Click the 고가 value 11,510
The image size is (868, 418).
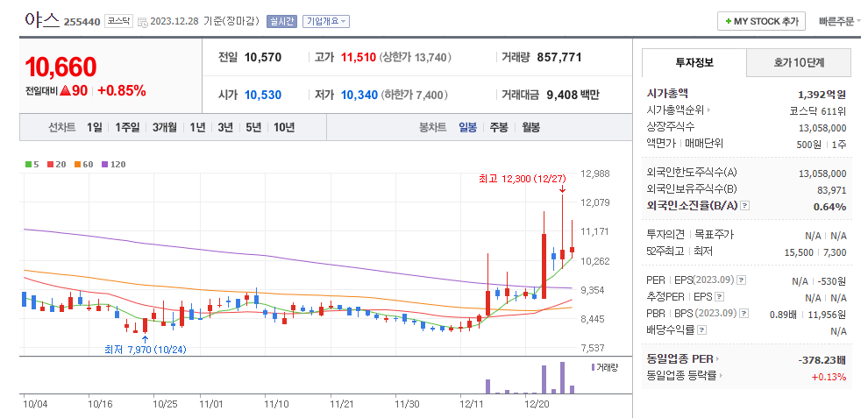(x=359, y=57)
